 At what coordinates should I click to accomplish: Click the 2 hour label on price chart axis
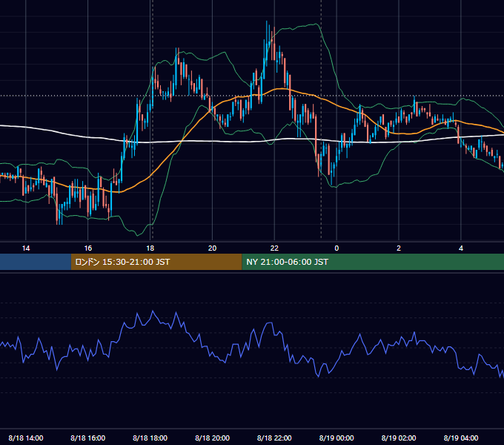point(399,248)
